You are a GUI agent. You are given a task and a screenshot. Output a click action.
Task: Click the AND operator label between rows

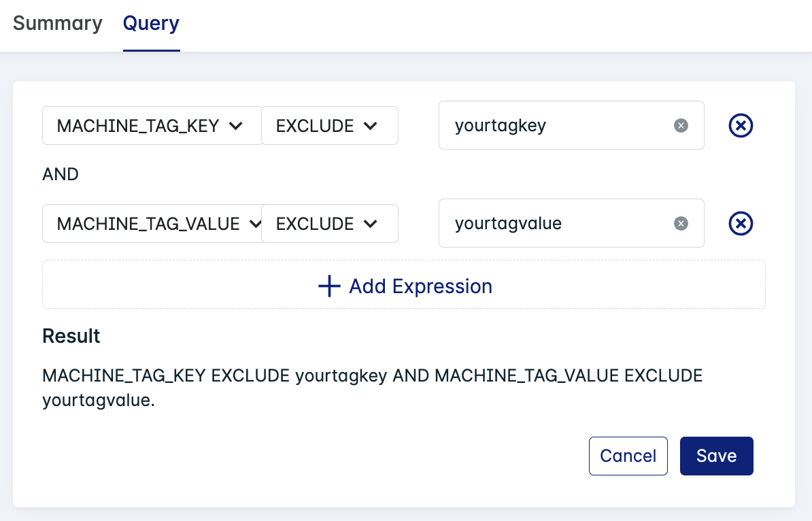coord(61,175)
